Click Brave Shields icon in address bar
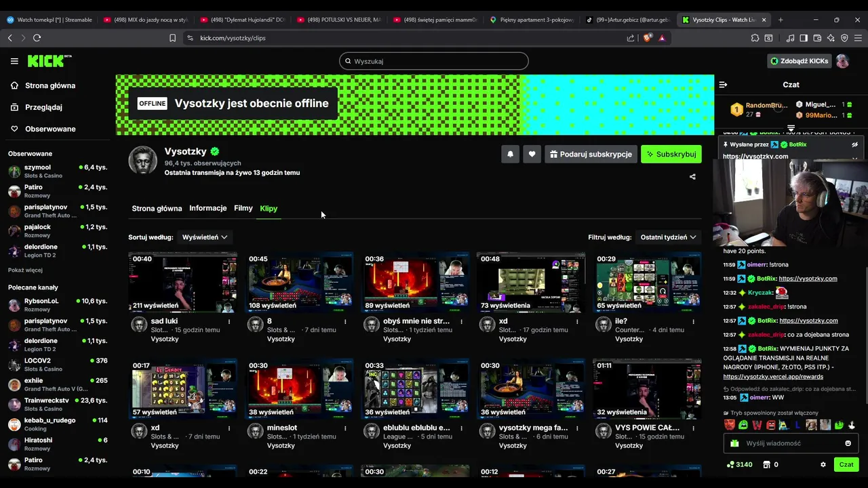The image size is (868, 488). (647, 38)
